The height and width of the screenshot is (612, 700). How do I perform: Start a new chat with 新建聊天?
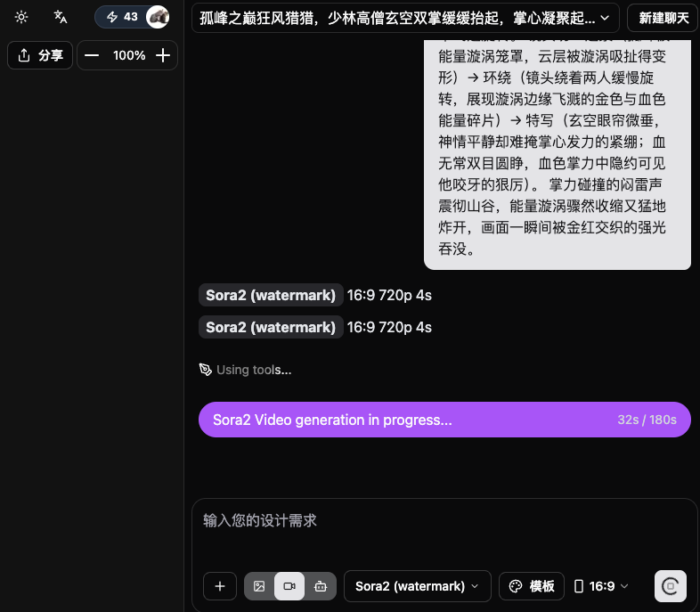click(663, 18)
